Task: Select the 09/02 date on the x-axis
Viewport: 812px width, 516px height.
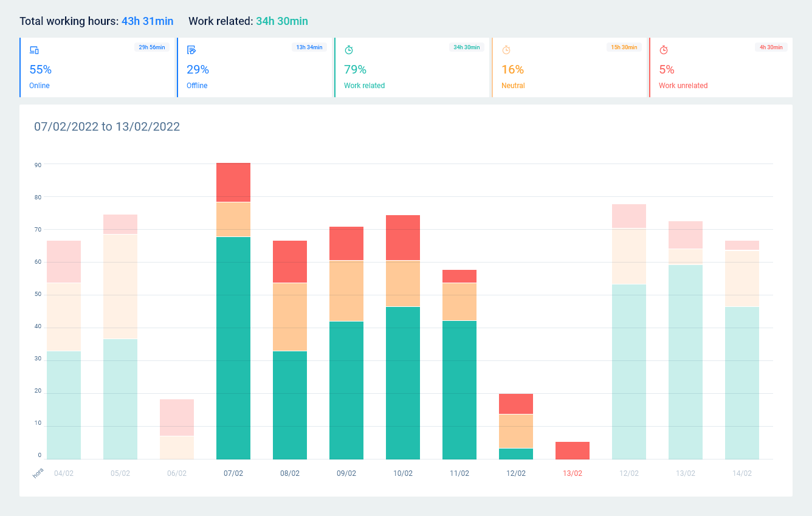Action: 346,473
